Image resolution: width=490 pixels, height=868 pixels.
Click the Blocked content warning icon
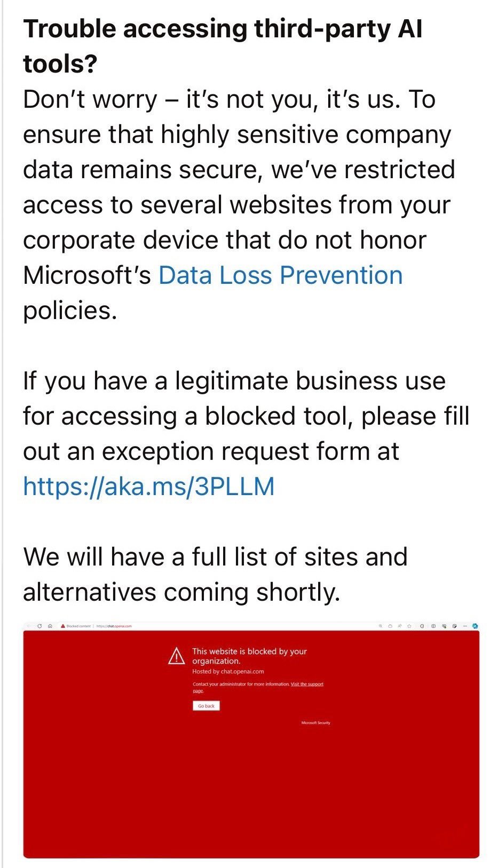[x=63, y=626]
